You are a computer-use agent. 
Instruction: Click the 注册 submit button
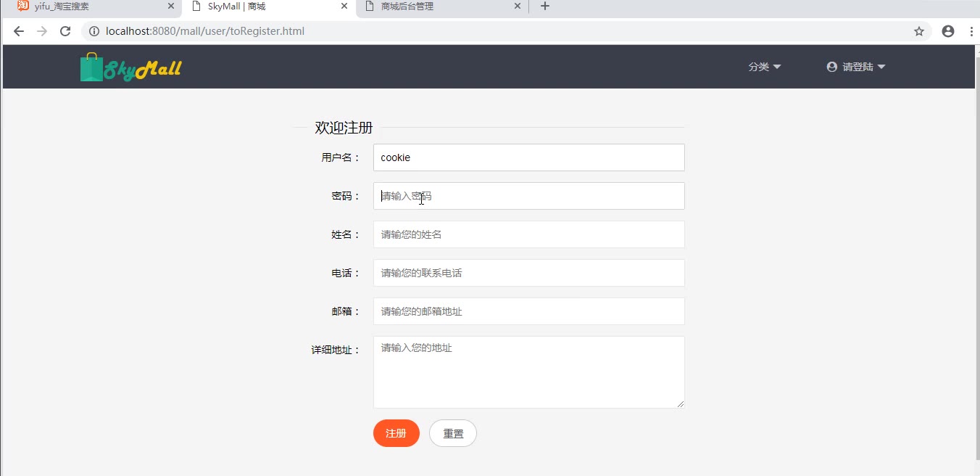(396, 433)
